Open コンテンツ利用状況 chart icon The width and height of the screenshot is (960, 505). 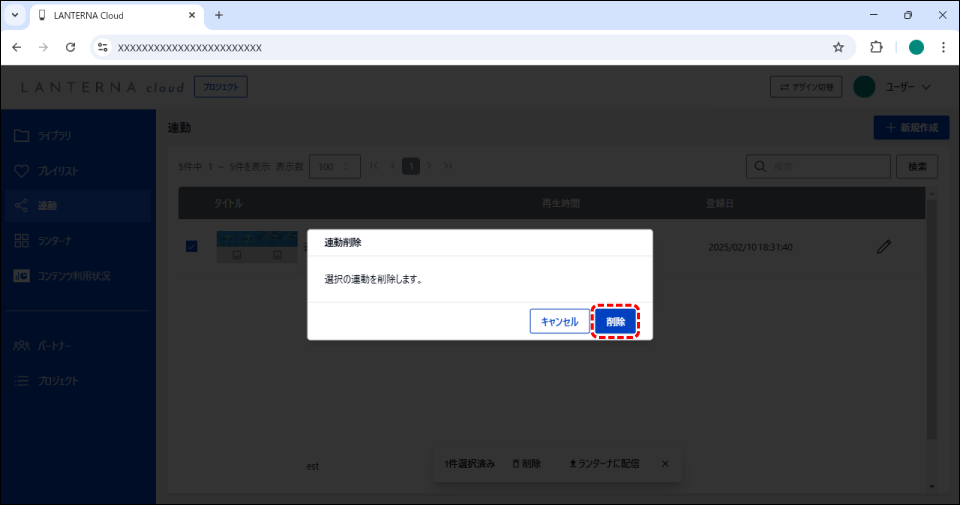22,276
